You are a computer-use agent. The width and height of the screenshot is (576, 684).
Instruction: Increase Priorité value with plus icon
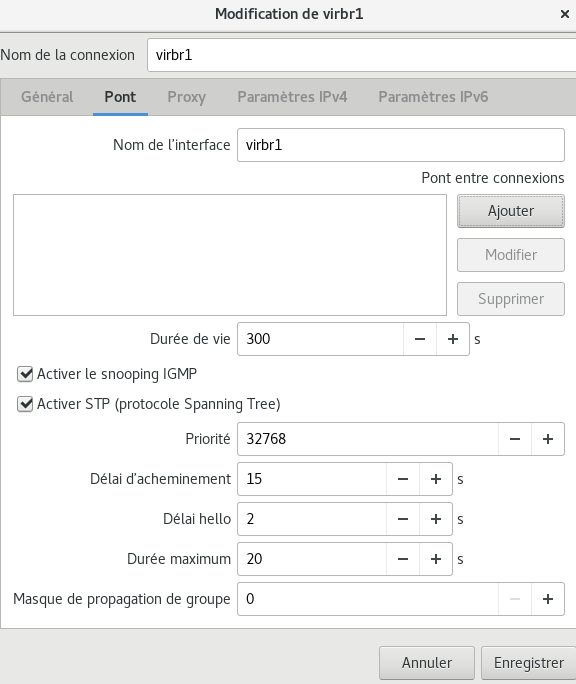[x=548, y=439]
